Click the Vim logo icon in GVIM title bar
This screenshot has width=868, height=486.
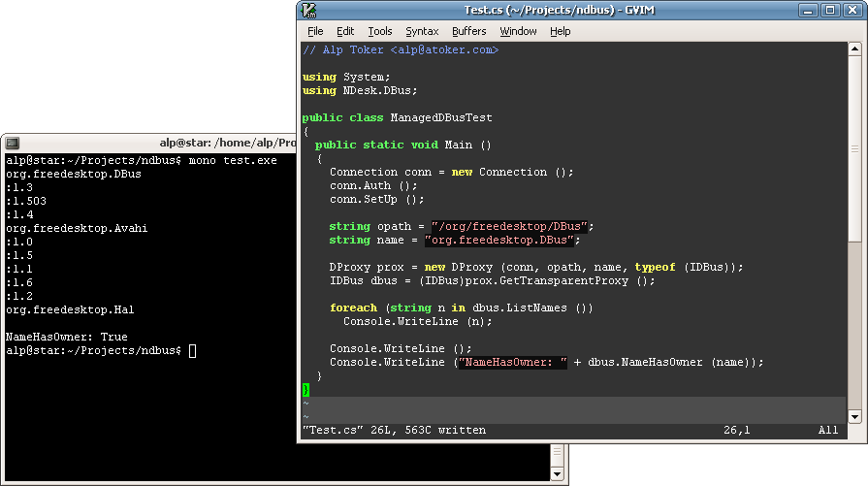point(309,11)
